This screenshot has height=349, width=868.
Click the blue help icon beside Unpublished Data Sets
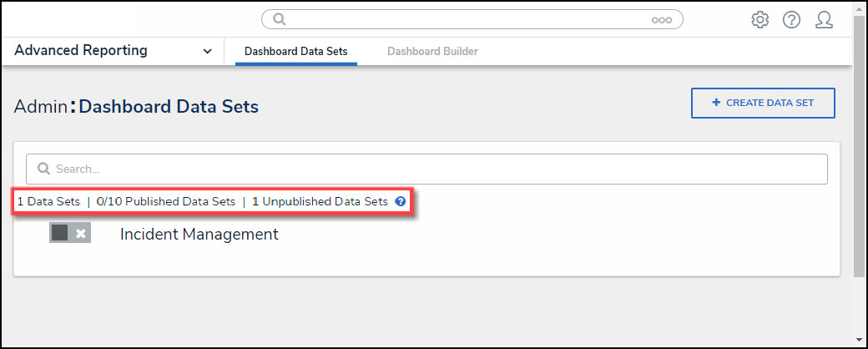coord(401,201)
